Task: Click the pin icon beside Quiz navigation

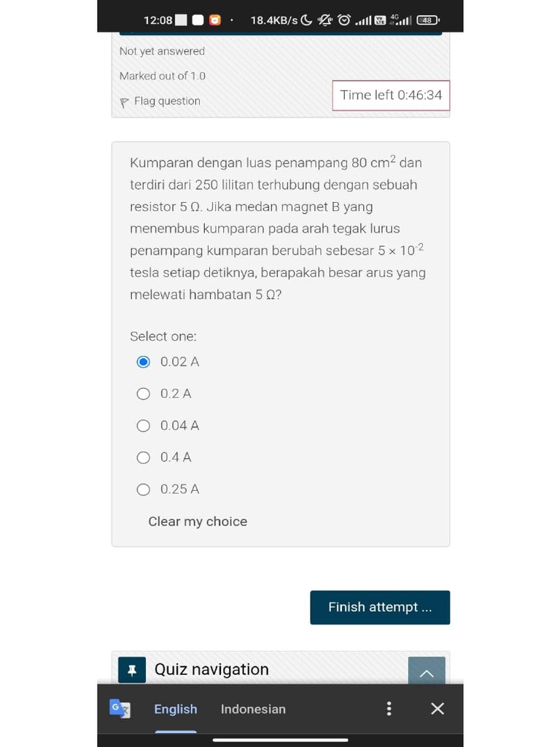Action: (x=132, y=670)
